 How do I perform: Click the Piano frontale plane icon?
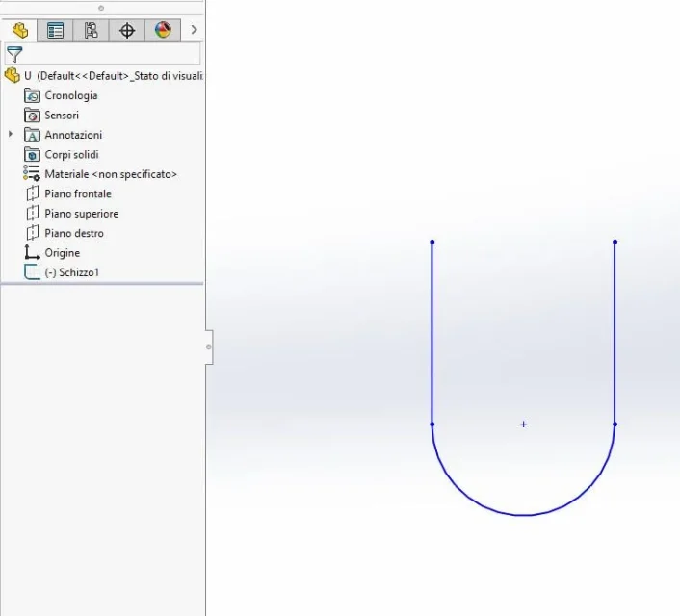pos(33,193)
